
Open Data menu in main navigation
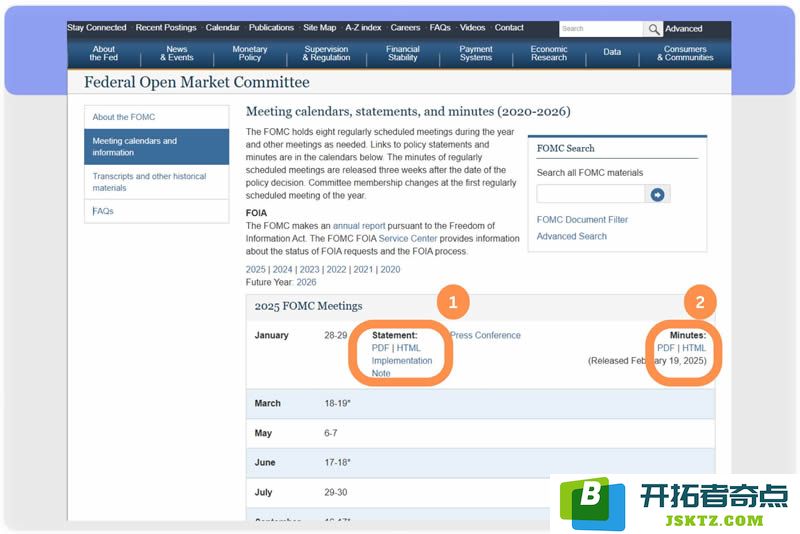click(x=612, y=52)
